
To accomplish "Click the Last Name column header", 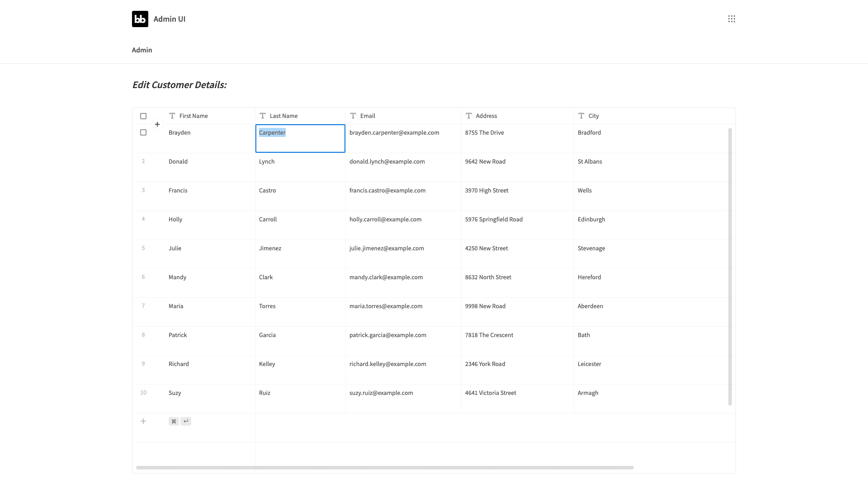I will [301, 116].
